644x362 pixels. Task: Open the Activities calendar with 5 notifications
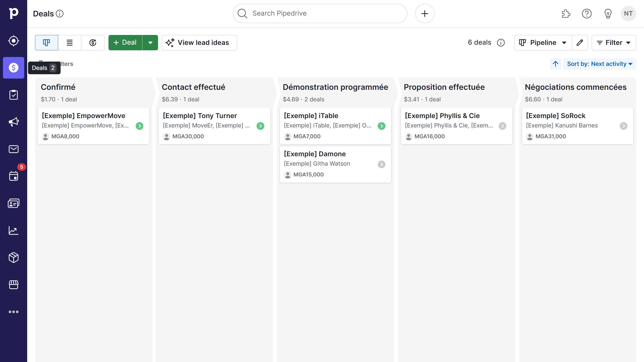coord(13,176)
